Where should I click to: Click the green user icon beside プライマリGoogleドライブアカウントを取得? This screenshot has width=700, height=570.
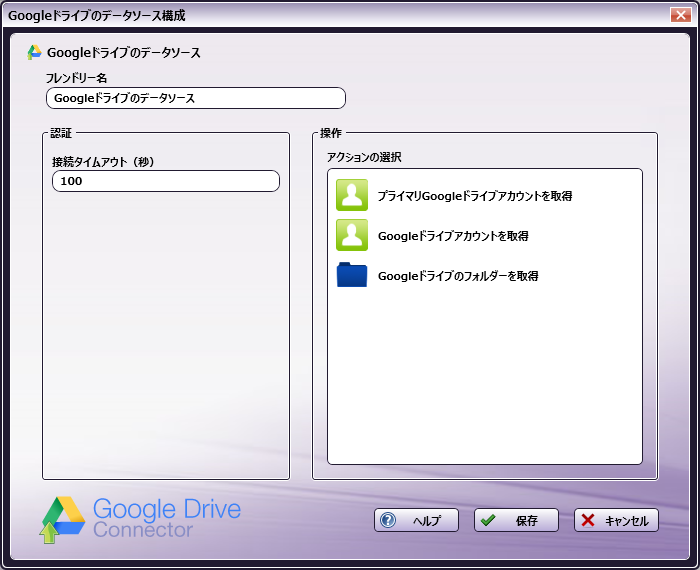tap(352, 195)
